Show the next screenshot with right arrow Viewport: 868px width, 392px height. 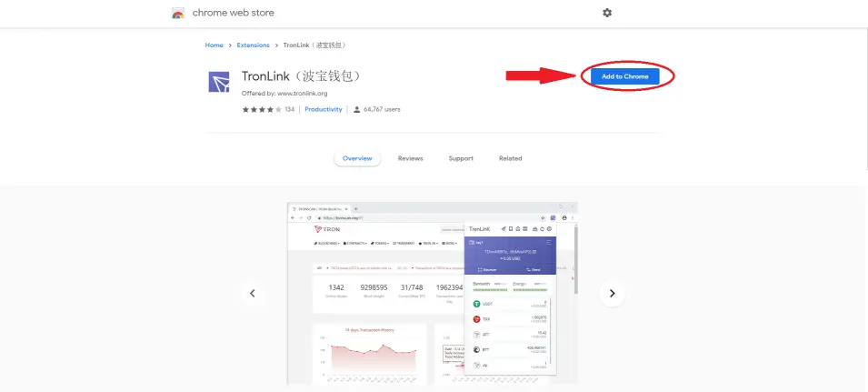point(613,294)
